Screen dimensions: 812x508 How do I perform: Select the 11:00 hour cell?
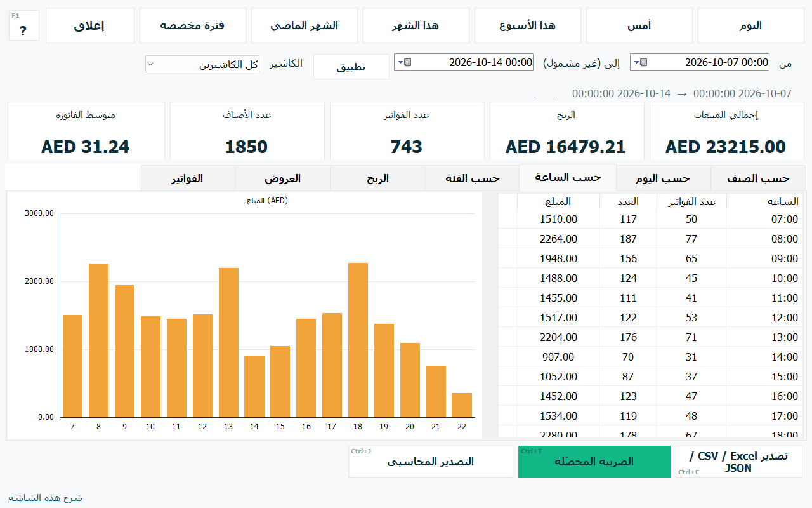[x=764, y=298]
